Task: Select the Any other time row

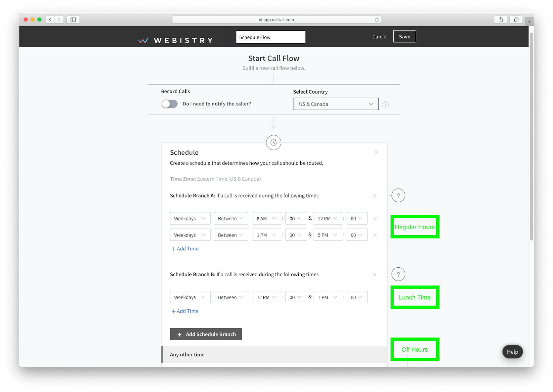Action: coord(274,355)
